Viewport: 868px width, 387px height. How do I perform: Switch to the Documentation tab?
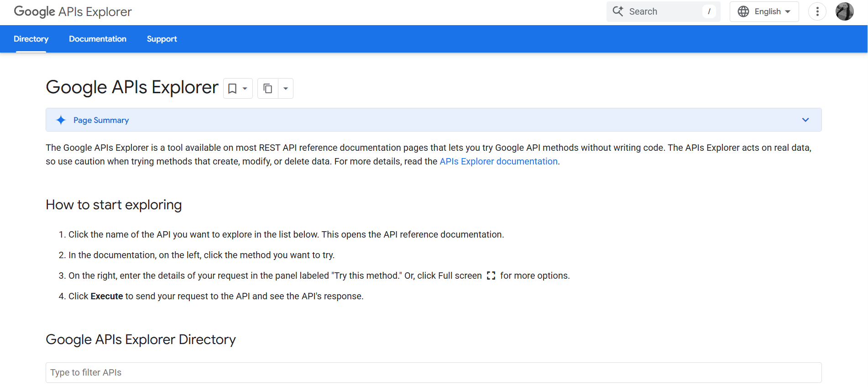pyautogui.click(x=98, y=39)
